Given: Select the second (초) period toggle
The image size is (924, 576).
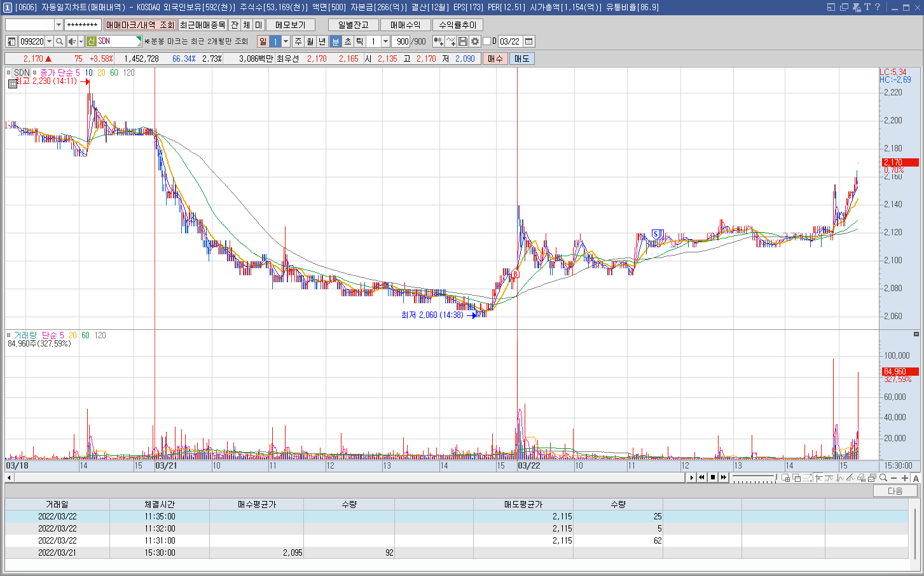Looking at the screenshot, I should click(x=348, y=41).
